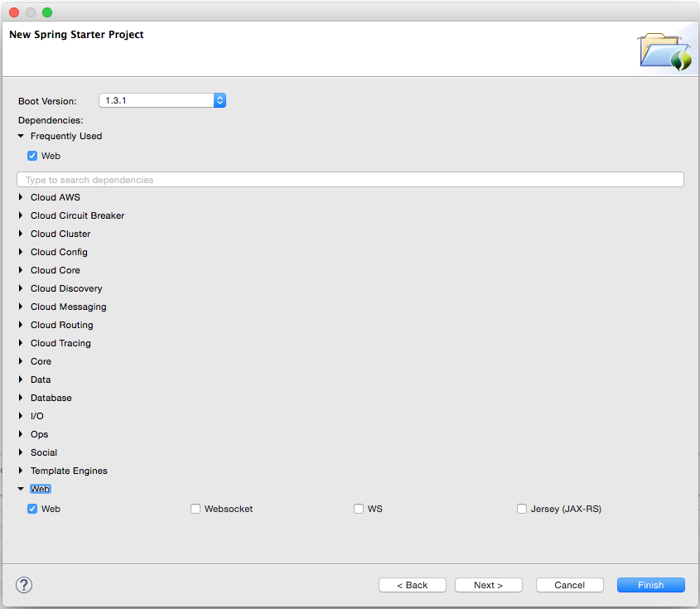Image resolution: width=700 pixels, height=609 pixels.
Task: Expand the Cloud Tracing category
Action: pyautogui.click(x=21, y=343)
